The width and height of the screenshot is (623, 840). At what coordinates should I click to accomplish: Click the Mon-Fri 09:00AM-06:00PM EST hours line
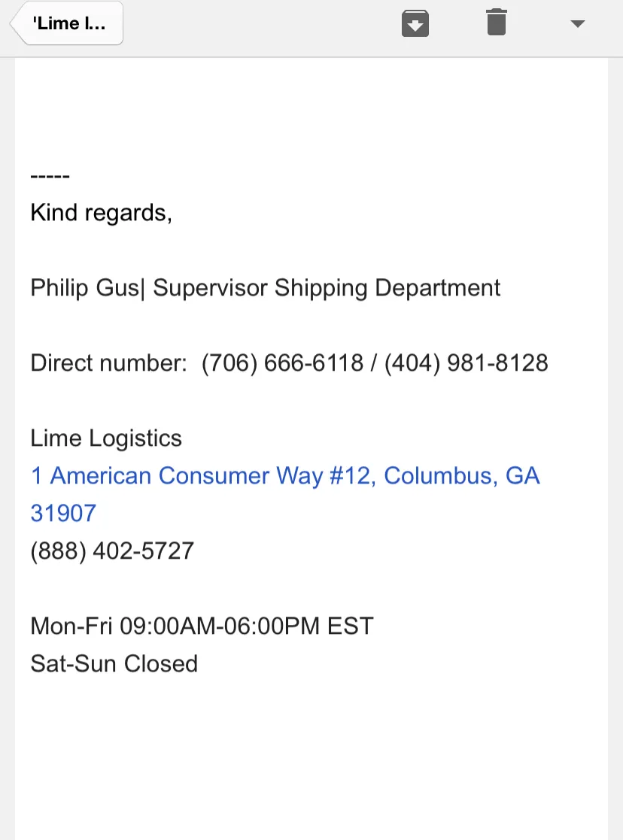202,626
